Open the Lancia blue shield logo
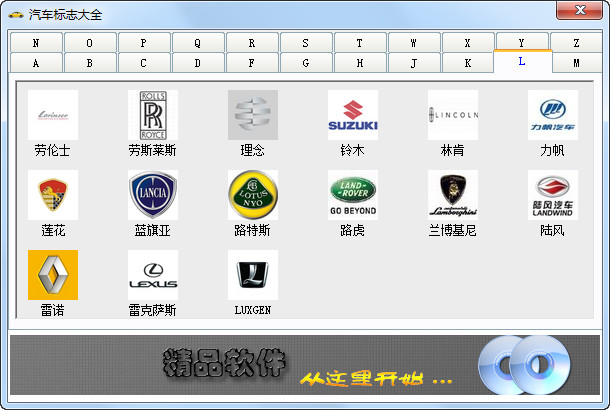Screen dimensions: 610x410 pos(153,195)
